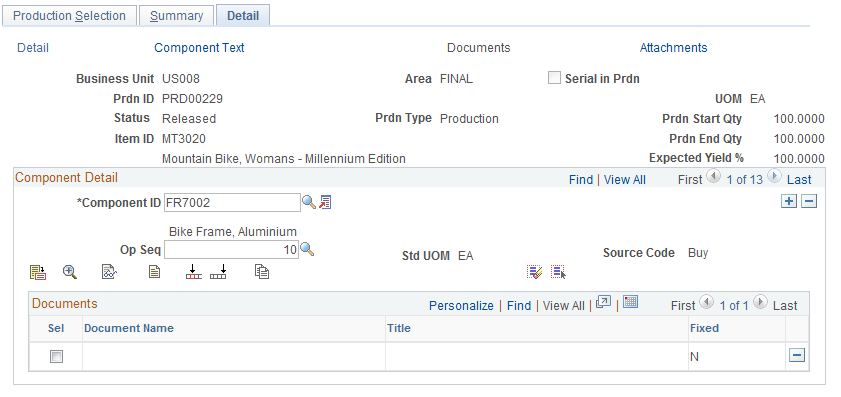Click the insert row icon with the red cell

pyautogui.click(x=194, y=272)
